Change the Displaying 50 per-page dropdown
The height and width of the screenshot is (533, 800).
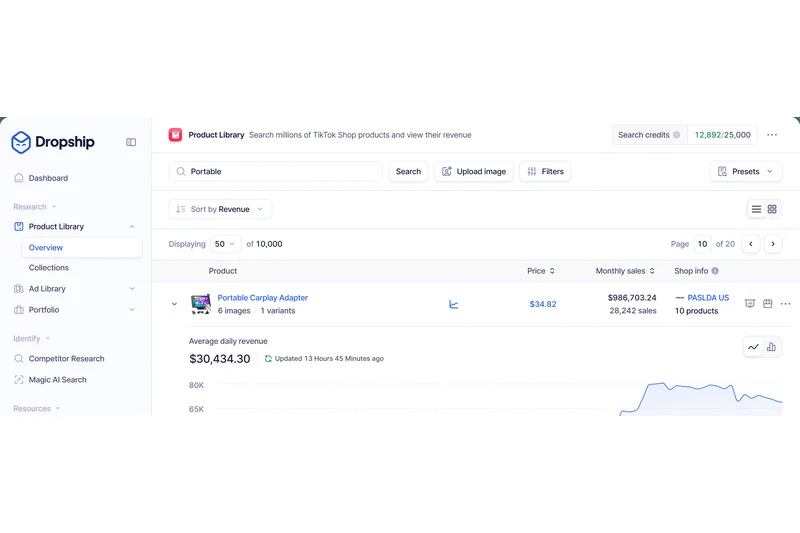point(226,244)
